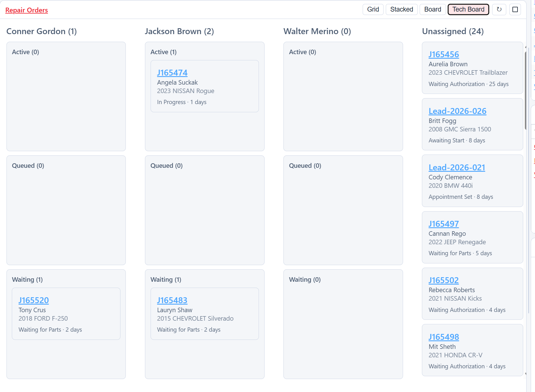This screenshot has width=535, height=392.
Task: Select customer name Mit Sheth
Action: tap(442, 347)
